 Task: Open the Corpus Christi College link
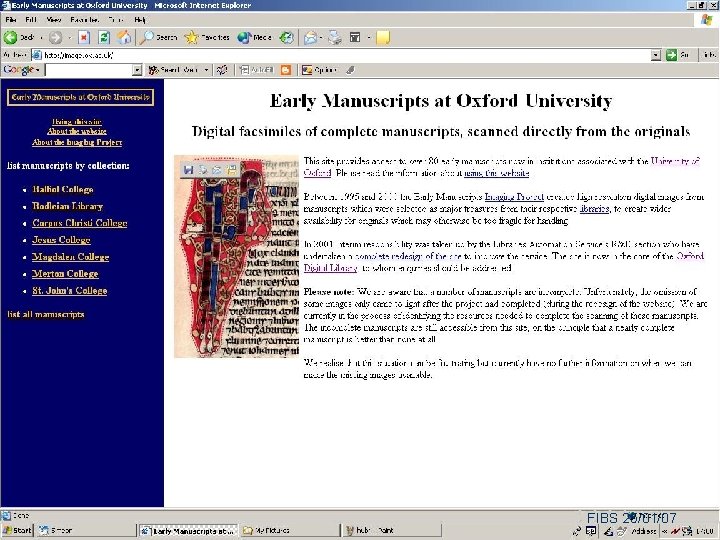[80, 223]
